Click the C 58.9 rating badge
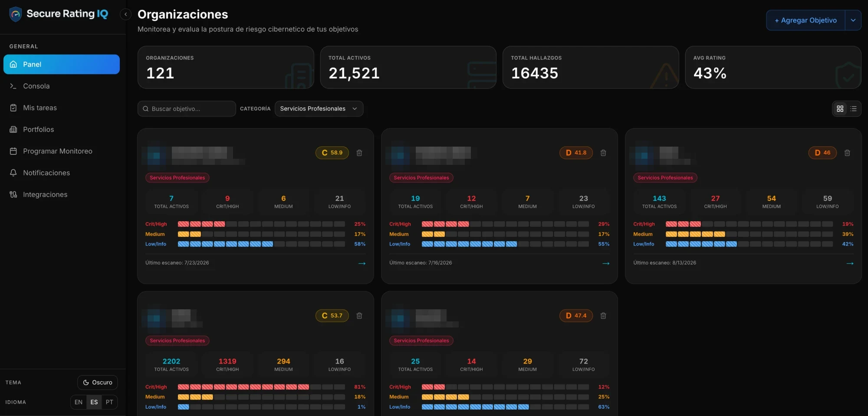Viewport: 868px width, 416px height. [x=332, y=153]
